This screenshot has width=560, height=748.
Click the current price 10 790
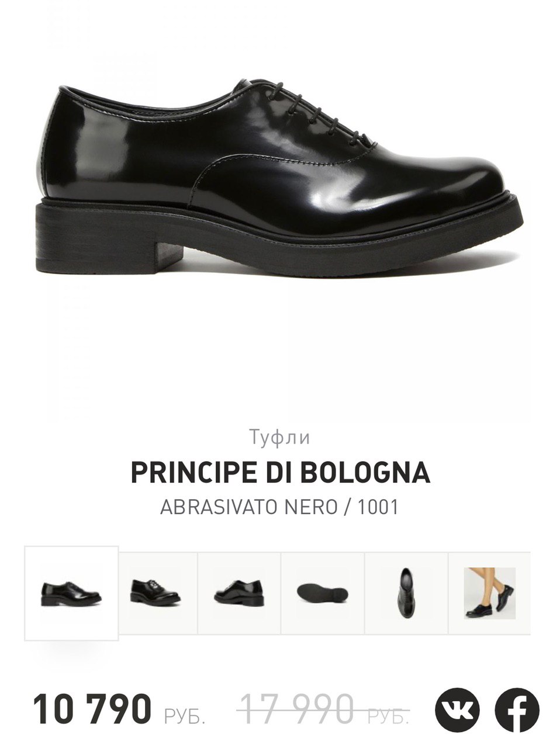tap(92, 708)
